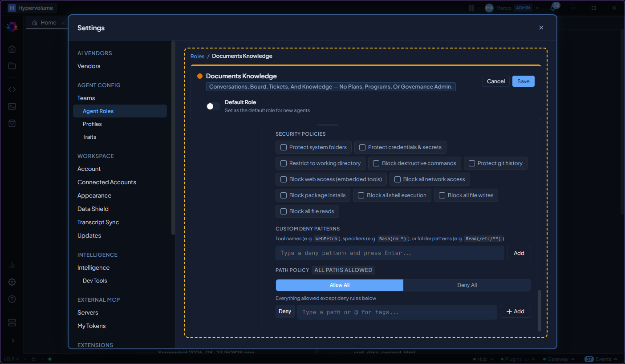The width and height of the screenshot is (625, 364).
Task: Expand the left sidebar chevron
Action: coord(12,340)
